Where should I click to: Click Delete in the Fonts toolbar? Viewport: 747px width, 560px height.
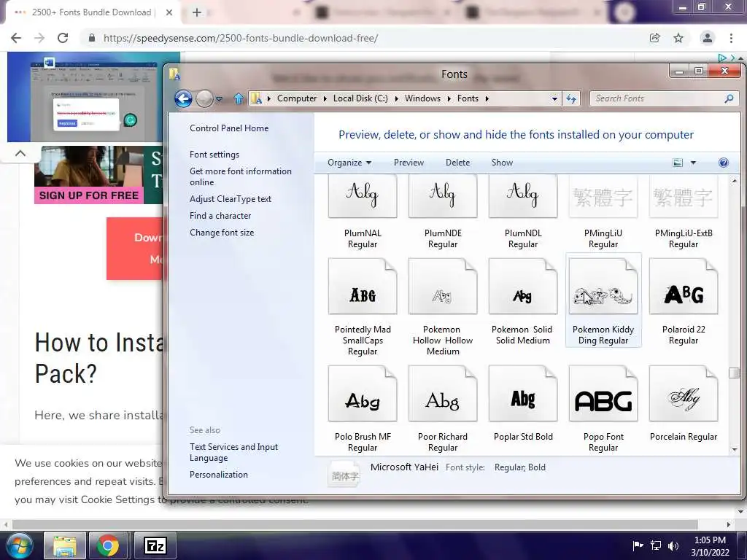tap(458, 163)
